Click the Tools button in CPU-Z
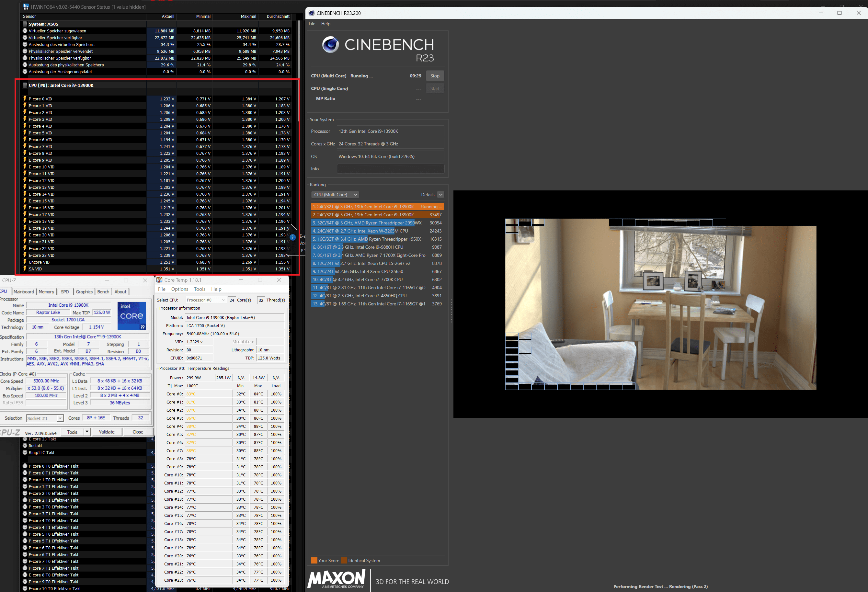Viewport: 868px width, 592px height. 73,432
